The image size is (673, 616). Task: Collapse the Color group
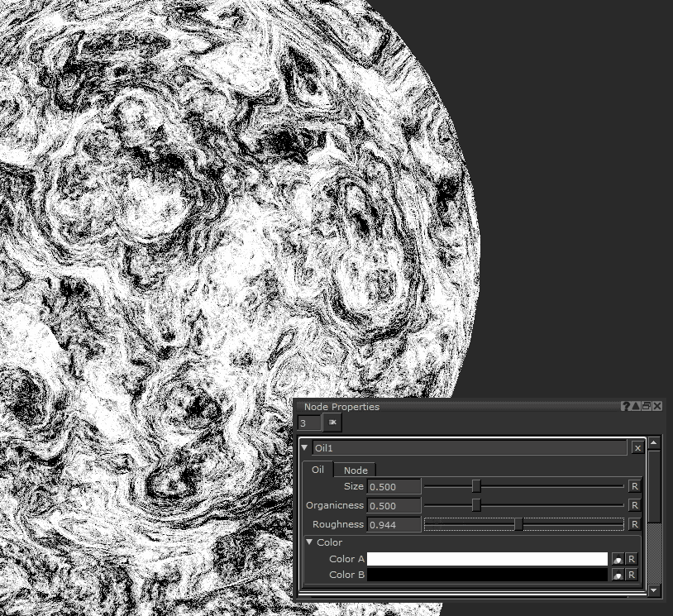pos(309,542)
